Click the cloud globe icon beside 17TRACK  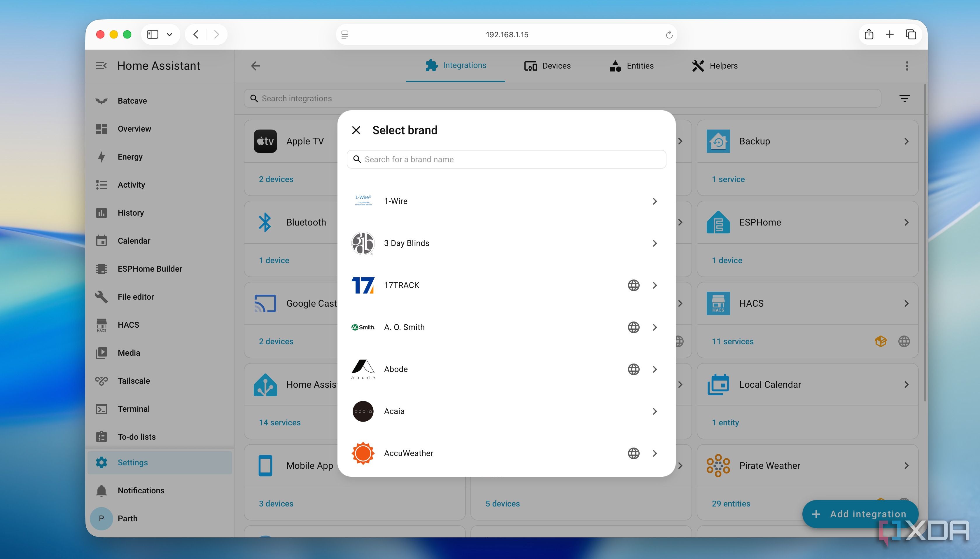(633, 285)
